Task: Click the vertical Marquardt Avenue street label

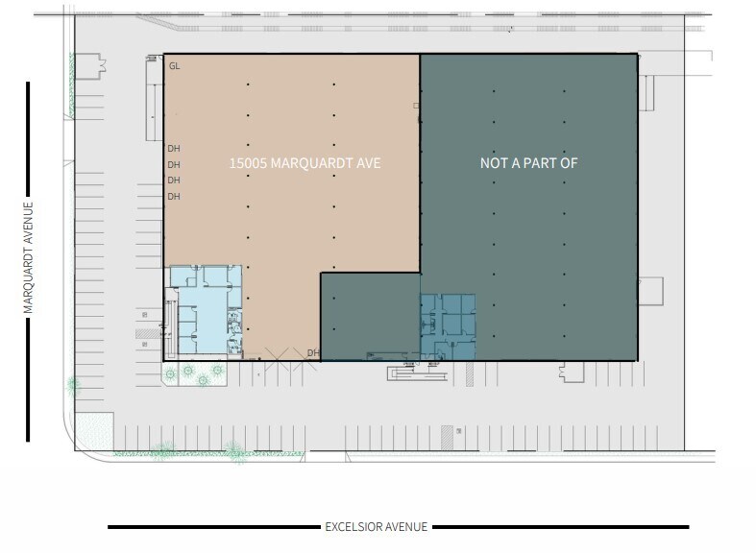Action: point(29,257)
